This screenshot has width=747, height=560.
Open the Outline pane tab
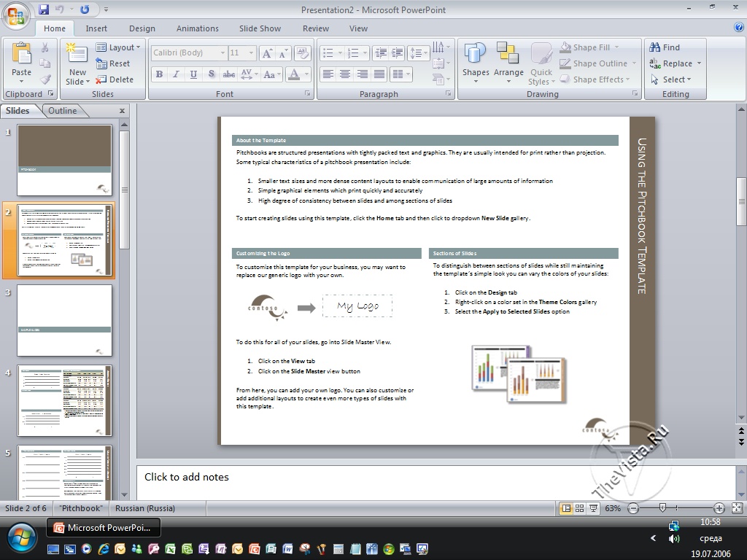tap(62, 111)
